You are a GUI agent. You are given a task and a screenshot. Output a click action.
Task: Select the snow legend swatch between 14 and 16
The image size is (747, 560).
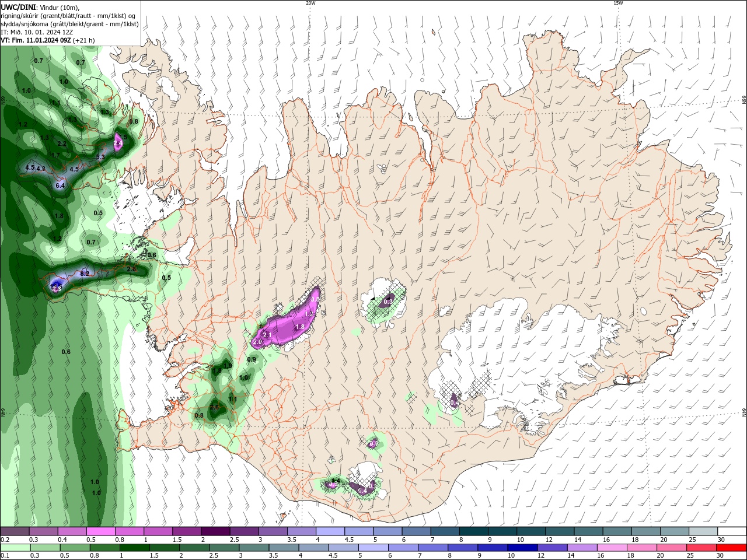click(589, 531)
